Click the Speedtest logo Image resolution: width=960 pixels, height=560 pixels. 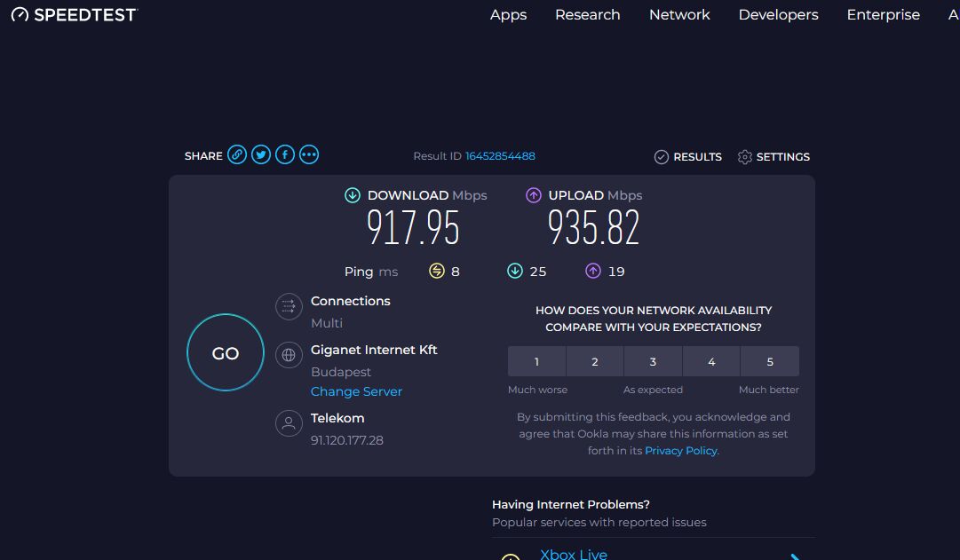coord(75,15)
